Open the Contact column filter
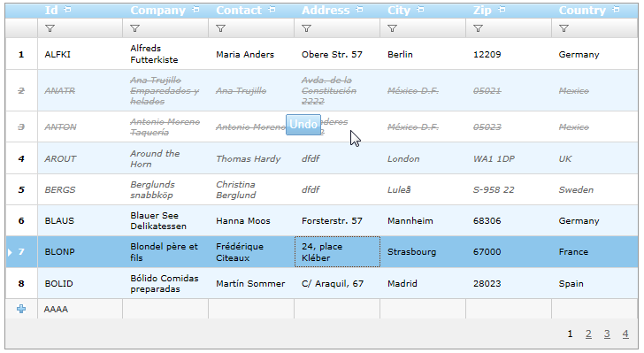Viewport: 644px width, 353px height. (221, 28)
